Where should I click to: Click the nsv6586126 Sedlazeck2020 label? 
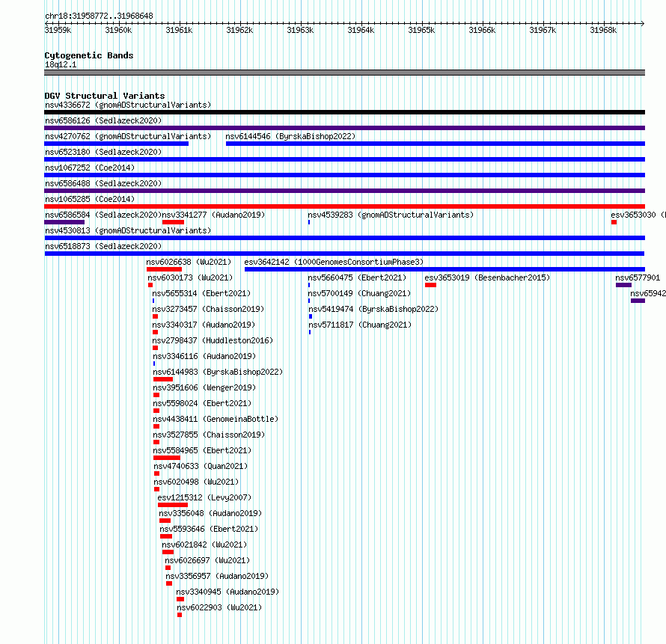(x=103, y=120)
